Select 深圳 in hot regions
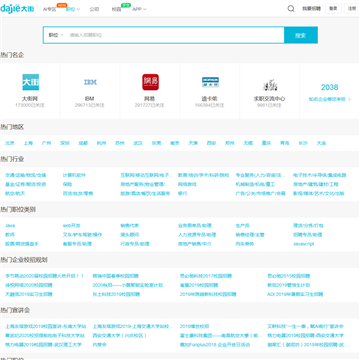The width and height of the screenshot is (360, 360). tap(65, 143)
